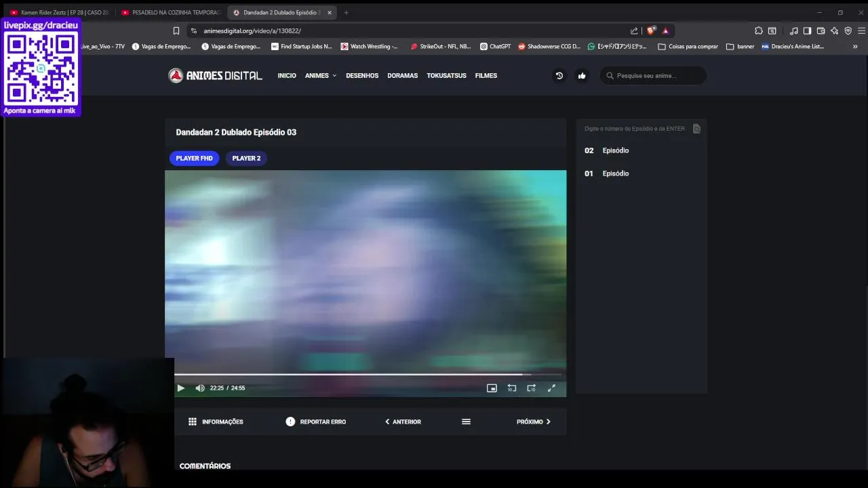Open DESENHOS in site navigation
Viewport: 868px width, 488px height.
click(x=362, y=76)
